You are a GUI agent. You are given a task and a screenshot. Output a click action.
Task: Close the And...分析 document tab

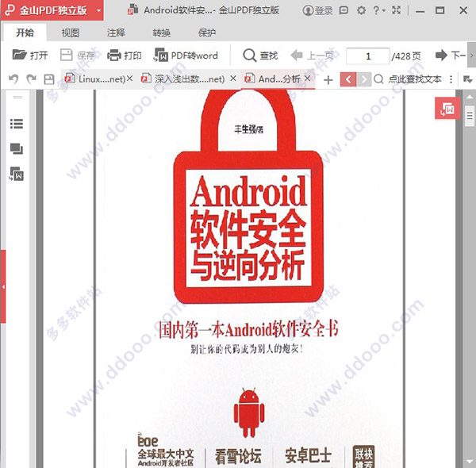[308, 79]
